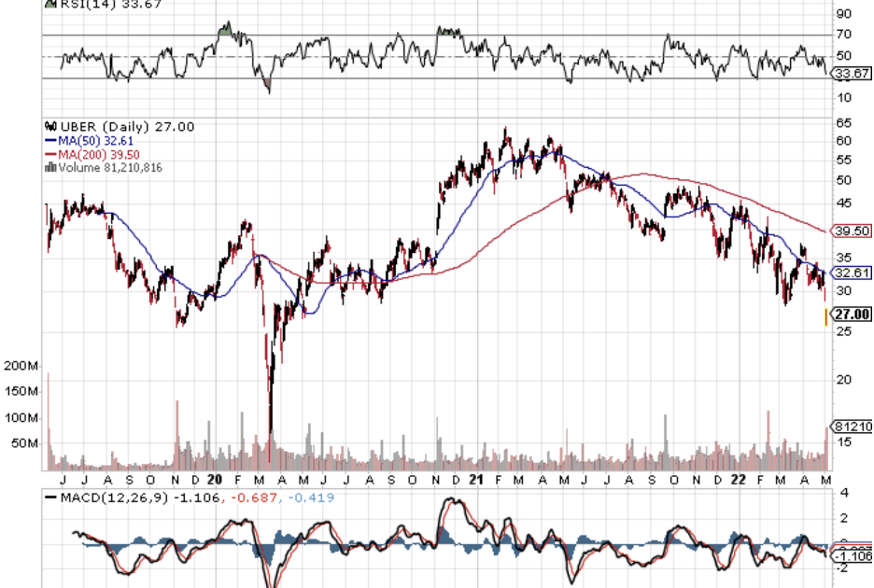Click the 39.50 price tag on right axis

853,231
